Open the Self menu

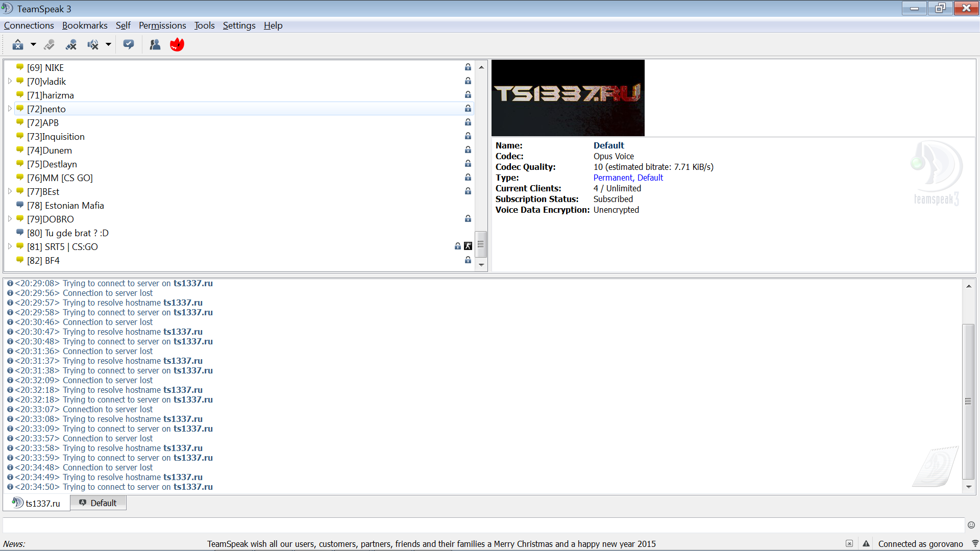coord(123,26)
